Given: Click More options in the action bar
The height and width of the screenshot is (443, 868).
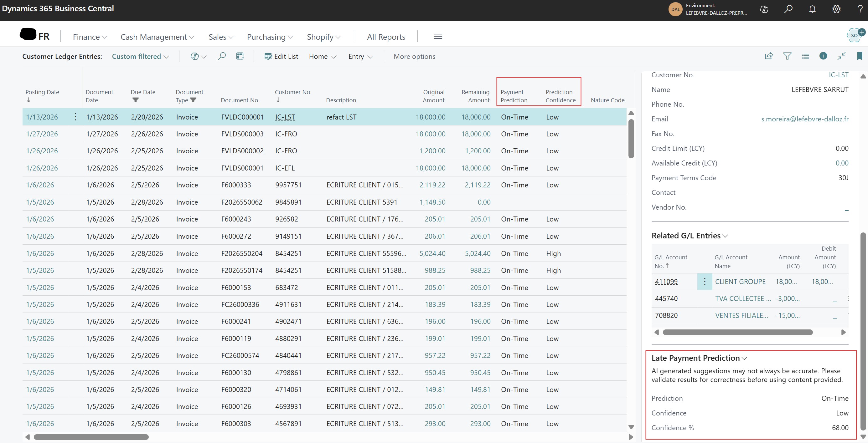Looking at the screenshot, I should [414, 56].
